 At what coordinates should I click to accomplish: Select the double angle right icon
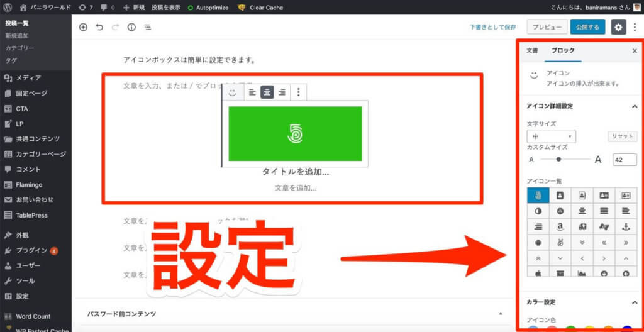tap(626, 243)
